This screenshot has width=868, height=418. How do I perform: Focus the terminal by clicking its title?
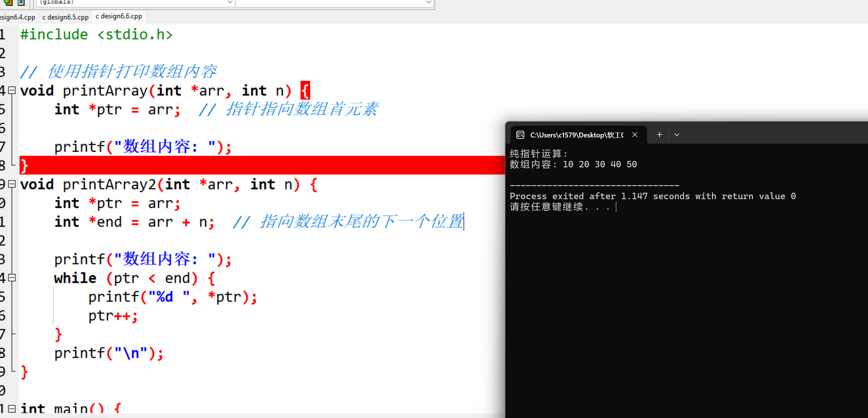coord(575,135)
